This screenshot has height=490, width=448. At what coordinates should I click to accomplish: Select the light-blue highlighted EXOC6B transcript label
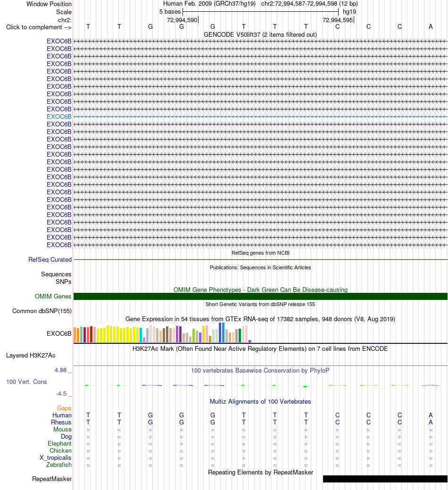(59, 116)
